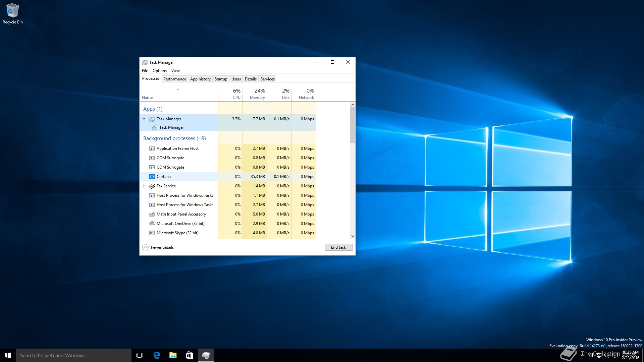The height and width of the screenshot is (362, 644).
Task: Open the View menu
Action: point(175,71)
